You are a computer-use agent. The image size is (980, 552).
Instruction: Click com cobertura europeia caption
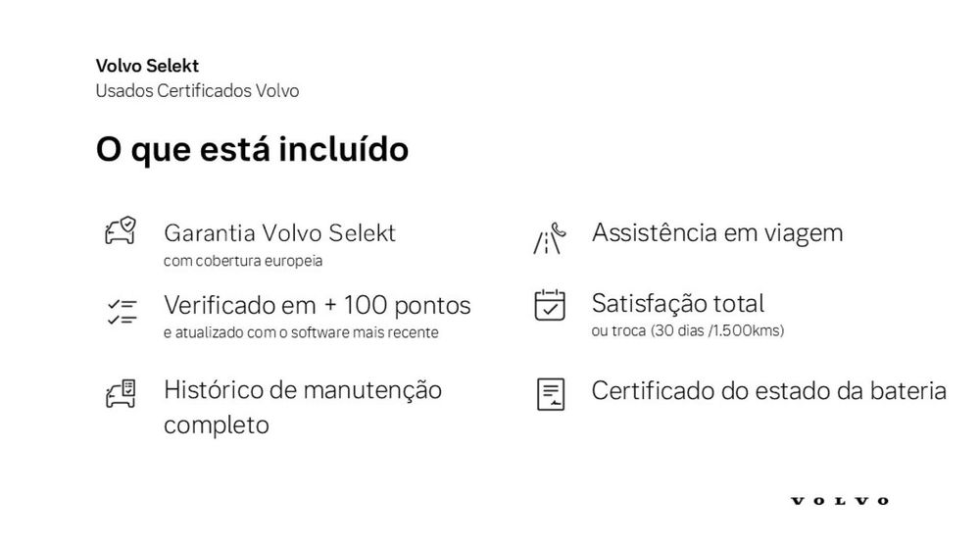[243, 261]
